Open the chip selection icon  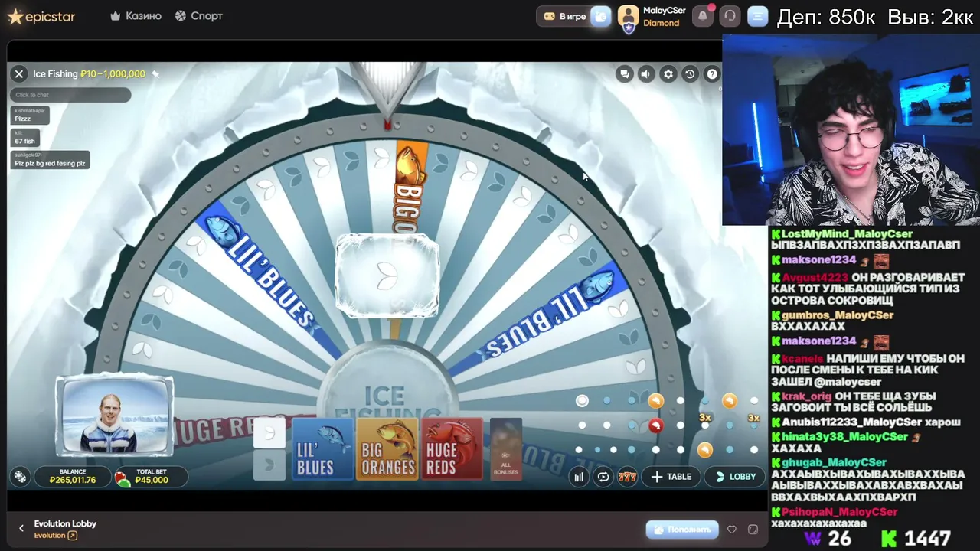coord(20,477)
